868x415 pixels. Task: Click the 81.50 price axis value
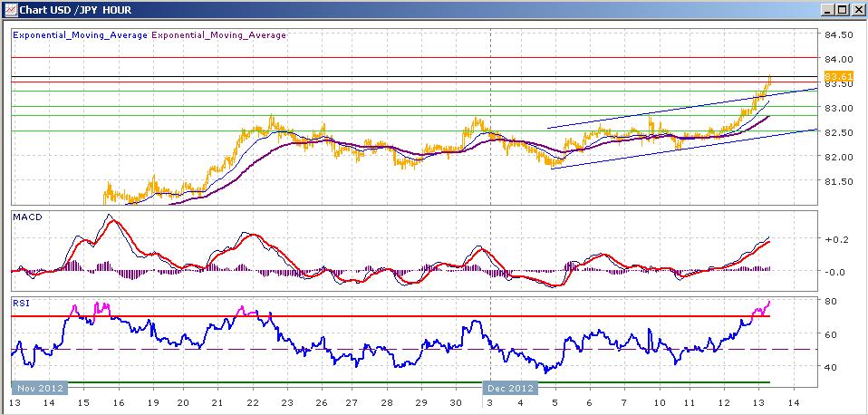[838, 181]
